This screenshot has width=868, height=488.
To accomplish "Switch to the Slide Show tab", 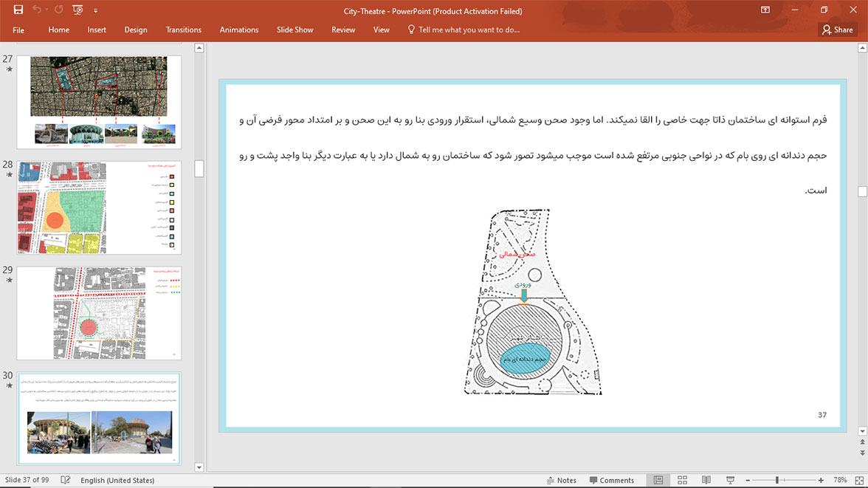I will coord(295,30).
